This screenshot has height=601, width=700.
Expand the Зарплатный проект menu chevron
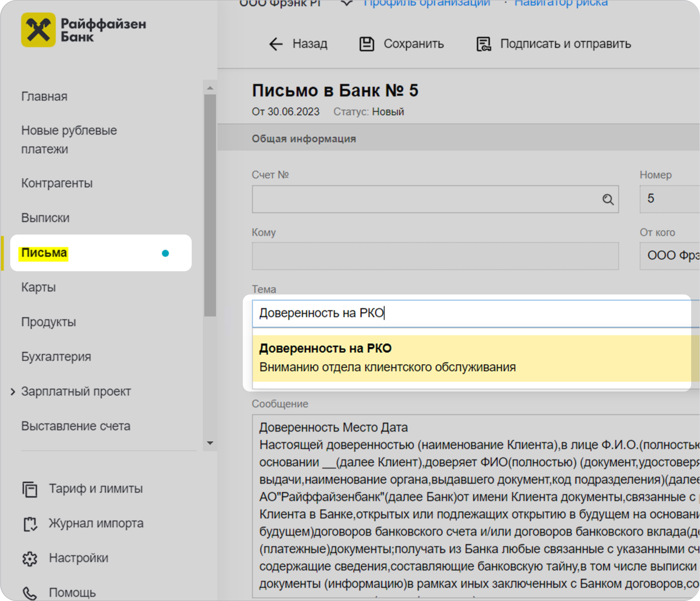click(x=13, y=392)
